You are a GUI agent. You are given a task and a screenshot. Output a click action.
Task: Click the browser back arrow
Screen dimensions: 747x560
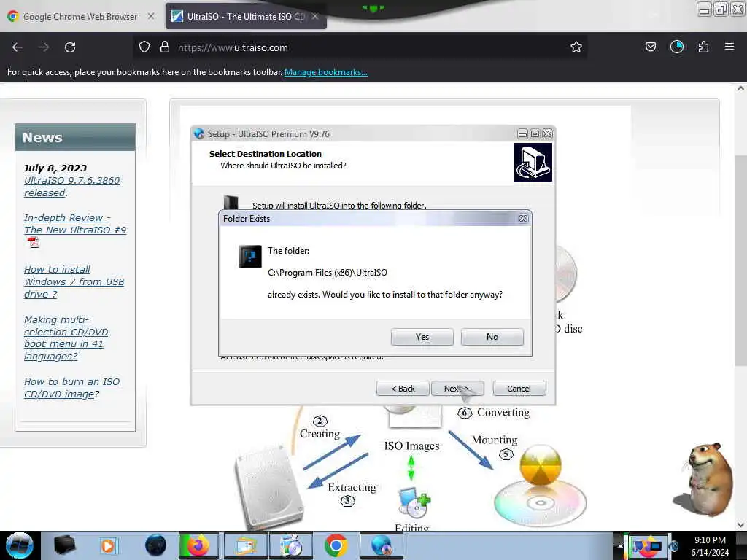pos(18,47)
